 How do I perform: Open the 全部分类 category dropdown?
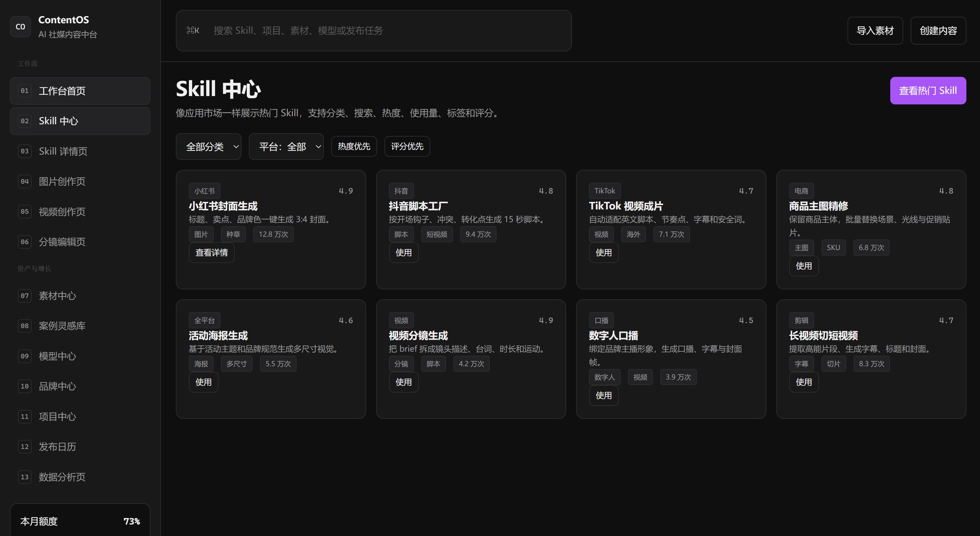pyautogui.click(x=209, y=147)
